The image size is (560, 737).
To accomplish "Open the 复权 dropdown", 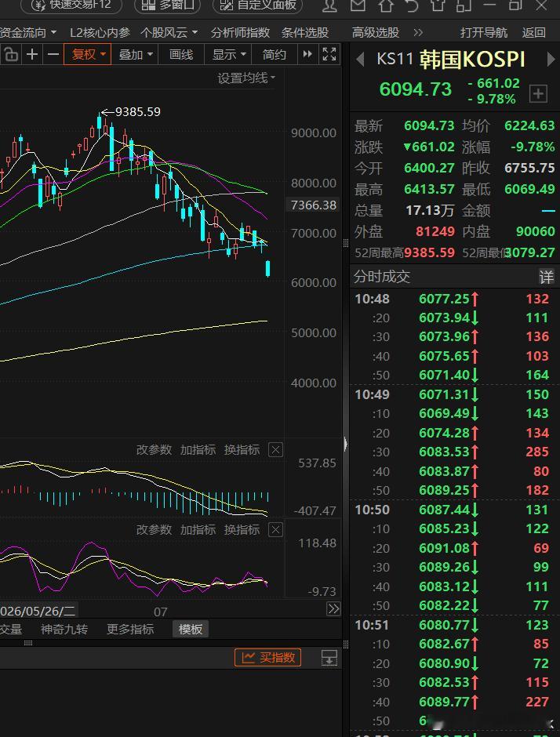I will 88,55.
